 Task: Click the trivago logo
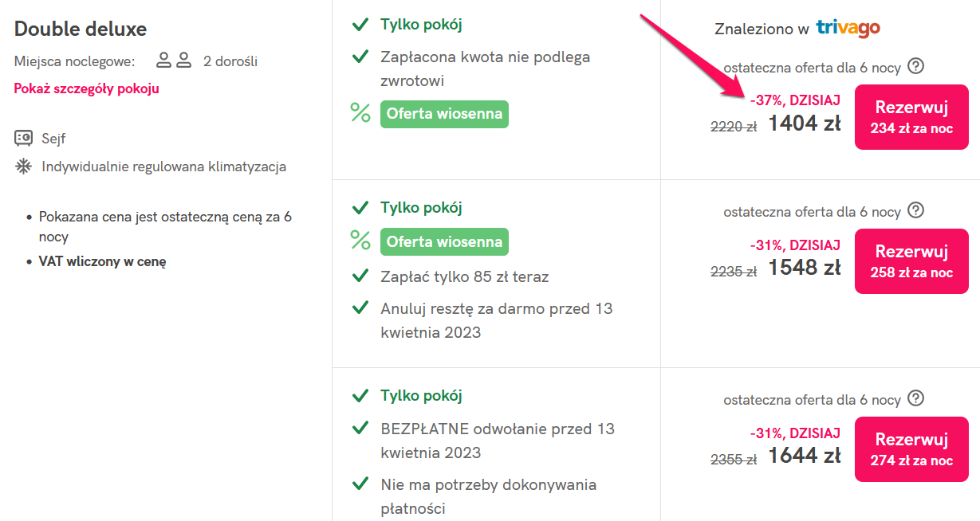pos(848,29)
